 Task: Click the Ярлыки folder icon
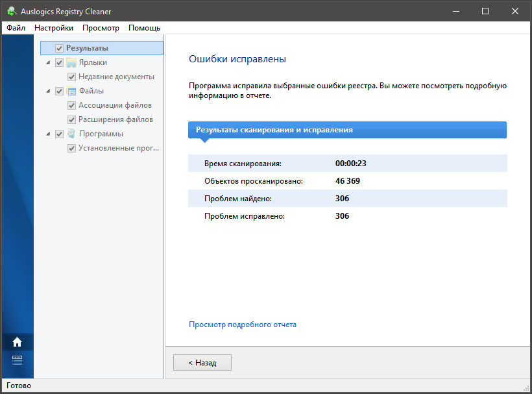tap(71, 62)
